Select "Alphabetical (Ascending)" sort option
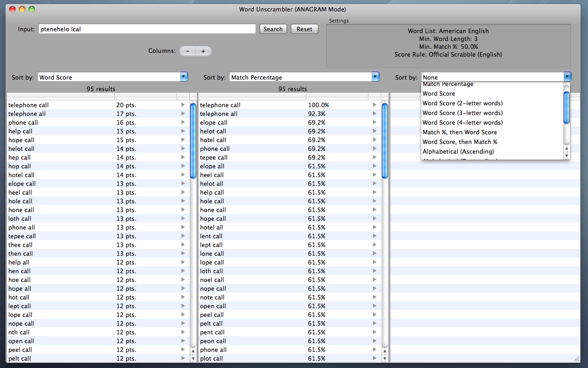 (458, 151)
